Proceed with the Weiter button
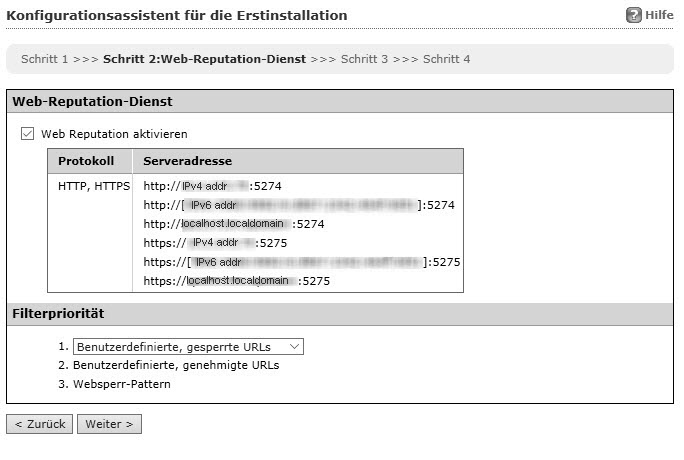Screen dimensions: 684x460 [109, 424]
